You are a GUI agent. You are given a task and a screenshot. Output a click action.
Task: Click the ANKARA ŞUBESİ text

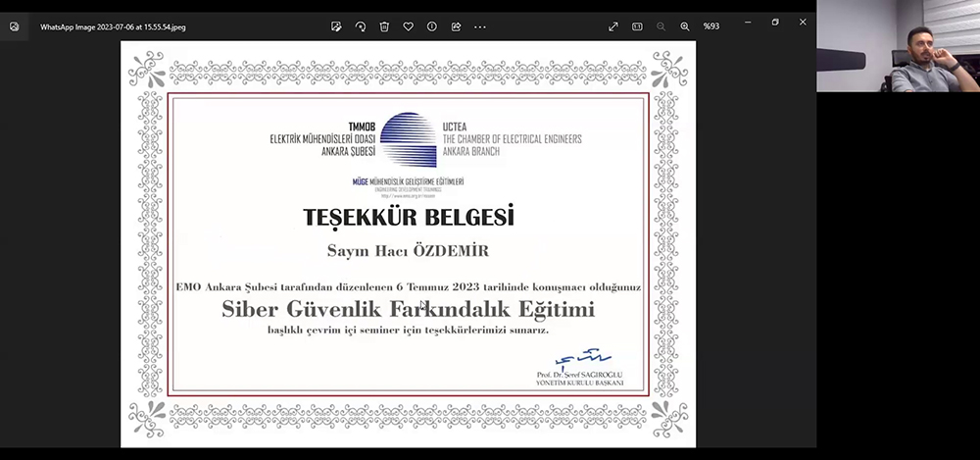point(348,151)
